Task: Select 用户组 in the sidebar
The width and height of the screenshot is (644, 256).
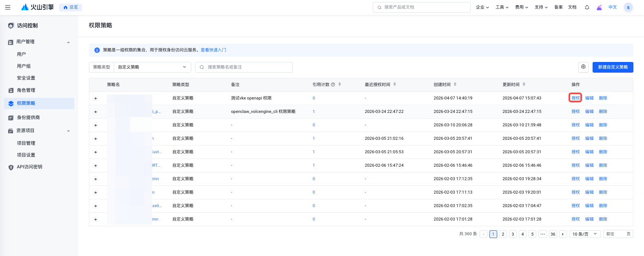Action: point(24,66)
